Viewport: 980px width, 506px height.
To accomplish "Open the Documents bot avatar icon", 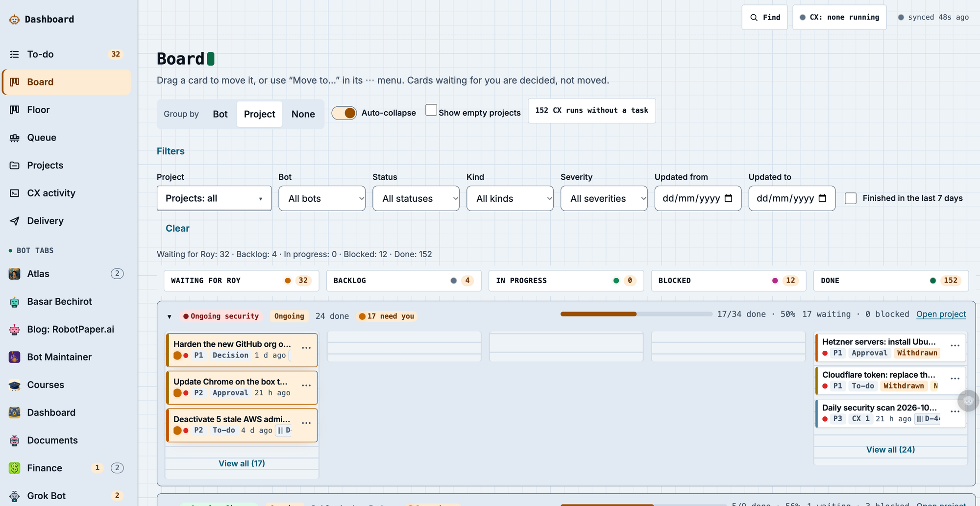I will pyautogui.click(x=15, y=440).
